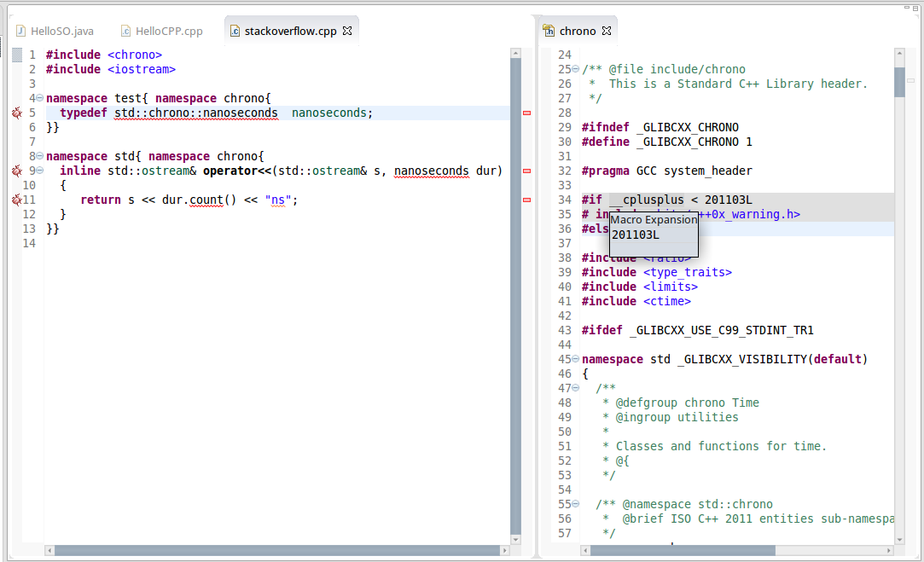Click the quick diff marker beside line 1
The height and width of the screenshot is (562, 924).
(x=17, y=55)
